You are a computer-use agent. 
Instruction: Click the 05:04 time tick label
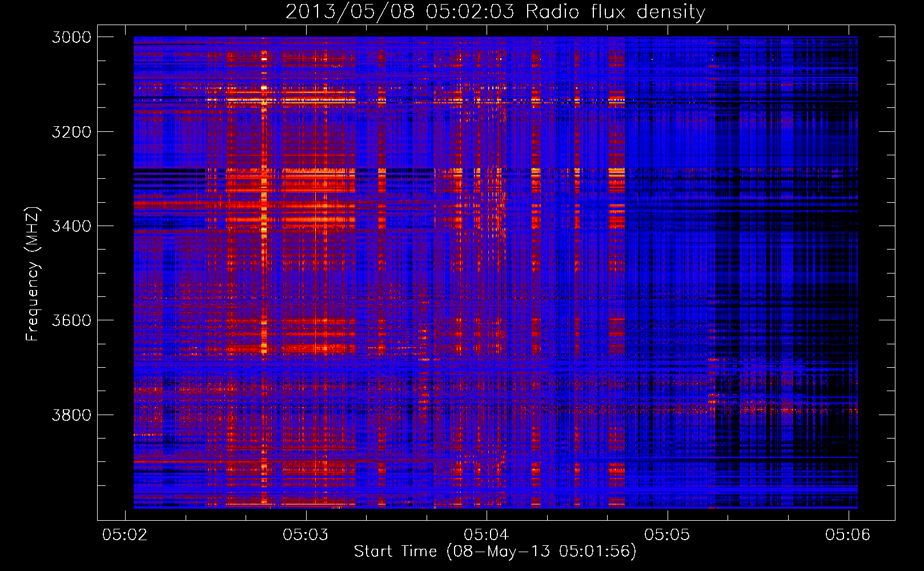point(486,534)
